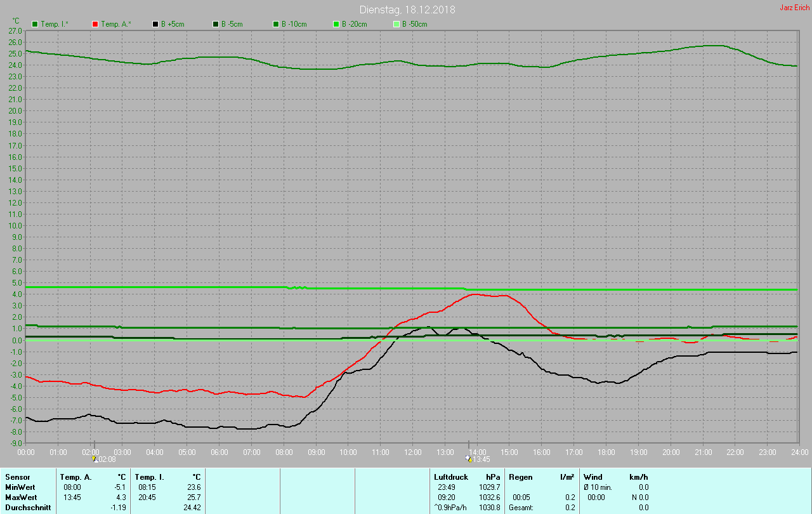Click the 'Regen' column header
The height and width of the screenshot is (514, 812).
pos(521,477)
